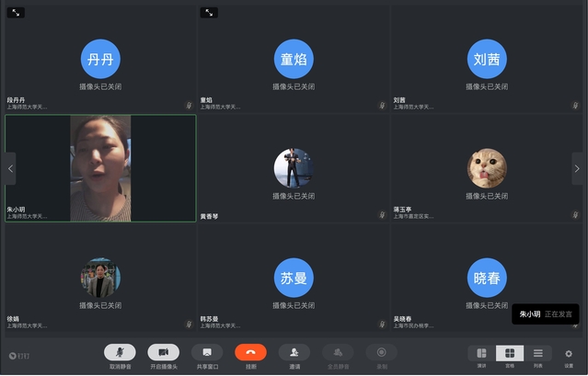Turn on the camera (开启摄像头)
Screen dimensions: 588x376
tap(163, 352)
